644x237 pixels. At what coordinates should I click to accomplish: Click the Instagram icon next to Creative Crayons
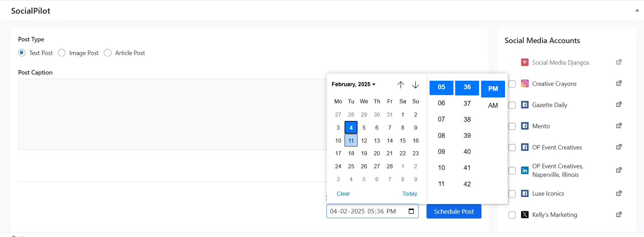click(525, 83)
